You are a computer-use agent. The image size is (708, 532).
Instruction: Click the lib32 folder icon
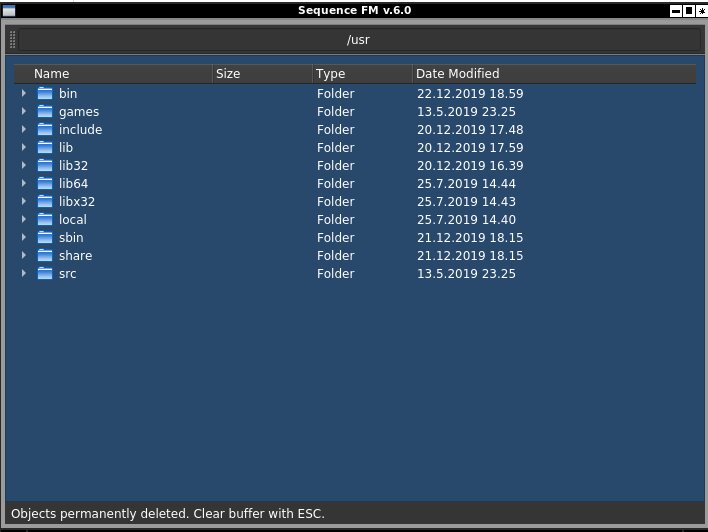pyautogui.click(x=45, y=166)
